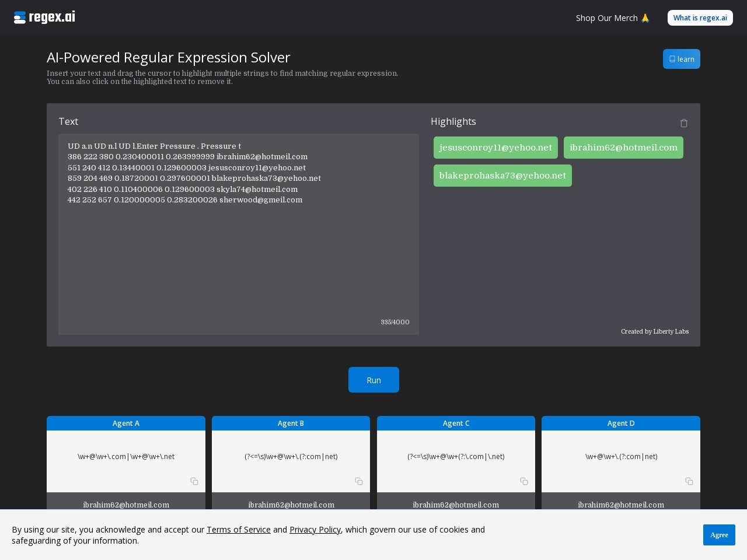The image size is (747, 560).
Task: Click the regex.ai logo
Action: click(x=44, y=17)
